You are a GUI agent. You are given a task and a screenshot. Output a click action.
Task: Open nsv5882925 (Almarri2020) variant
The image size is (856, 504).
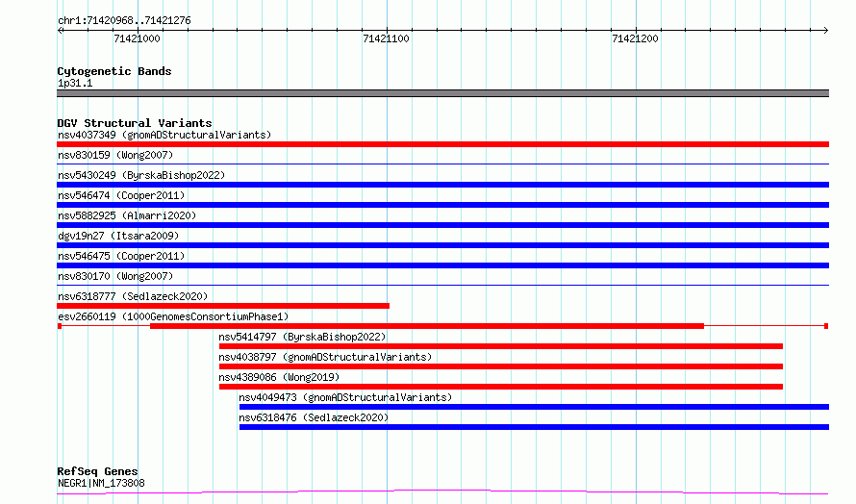click(127, 215)
